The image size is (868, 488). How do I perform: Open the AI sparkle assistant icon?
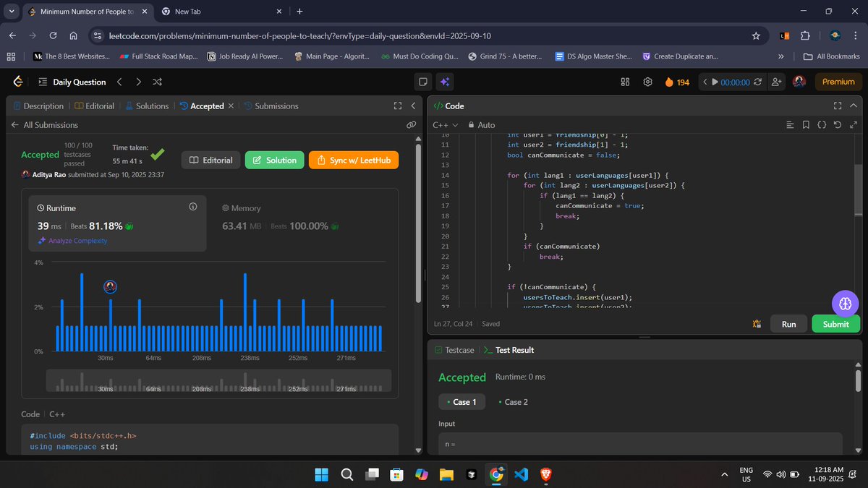click(x=446, y=82)
